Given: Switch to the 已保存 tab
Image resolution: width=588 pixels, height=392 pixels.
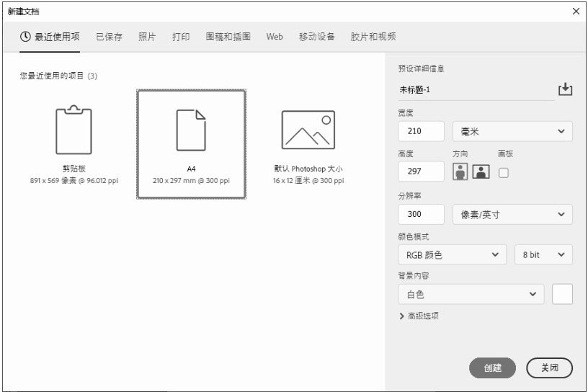Looking at the screenshot, I should click(109, 37).
